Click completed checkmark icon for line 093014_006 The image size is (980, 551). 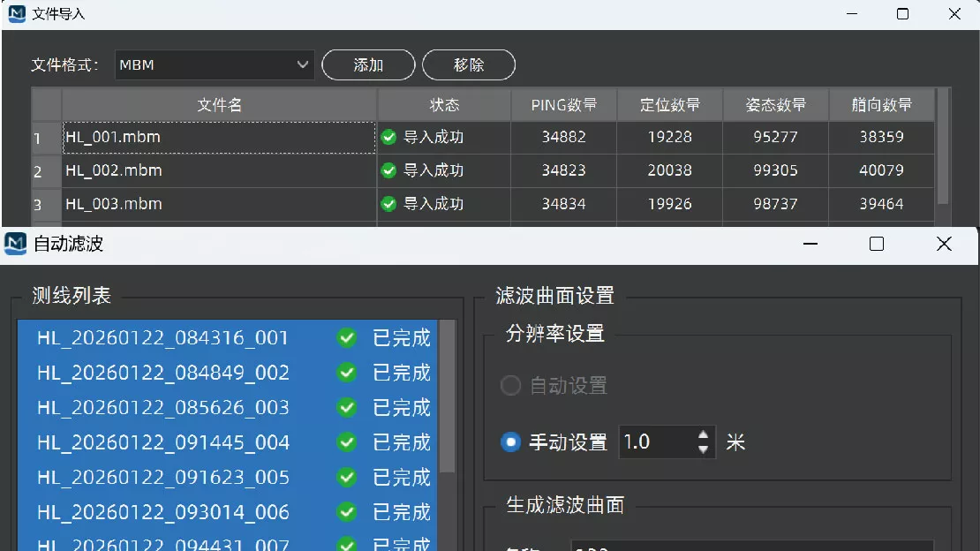[347, 512]
